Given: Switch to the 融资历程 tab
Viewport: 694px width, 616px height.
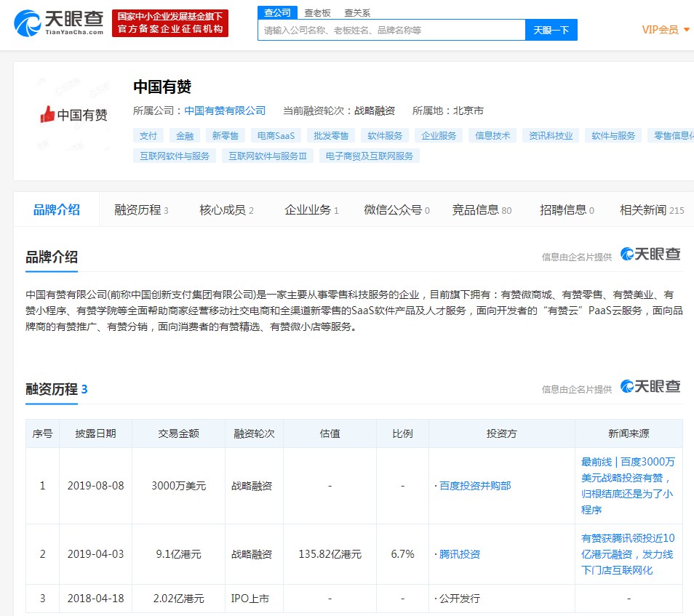Looking at the screenshot, I should [x=141, y=209].
